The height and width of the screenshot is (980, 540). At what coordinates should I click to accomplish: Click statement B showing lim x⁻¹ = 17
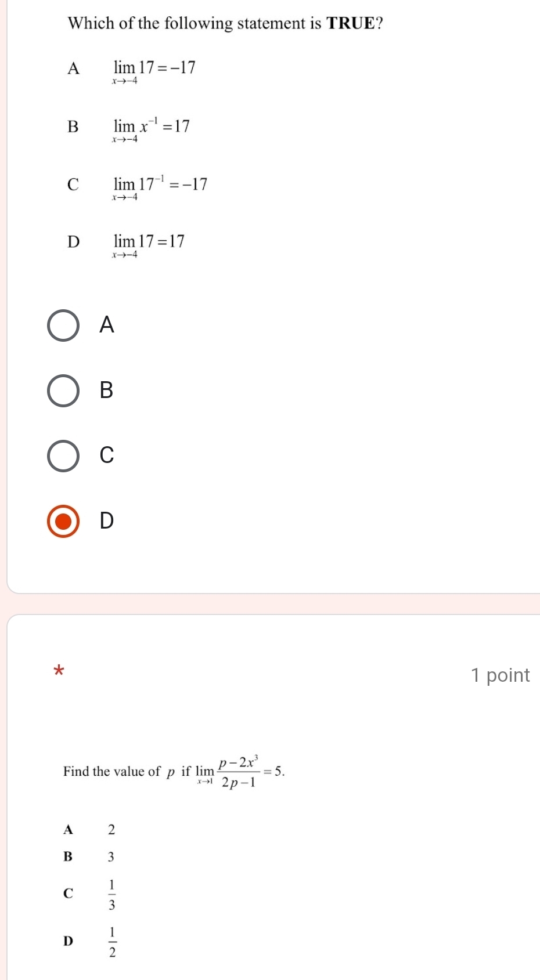coord(129,129)
